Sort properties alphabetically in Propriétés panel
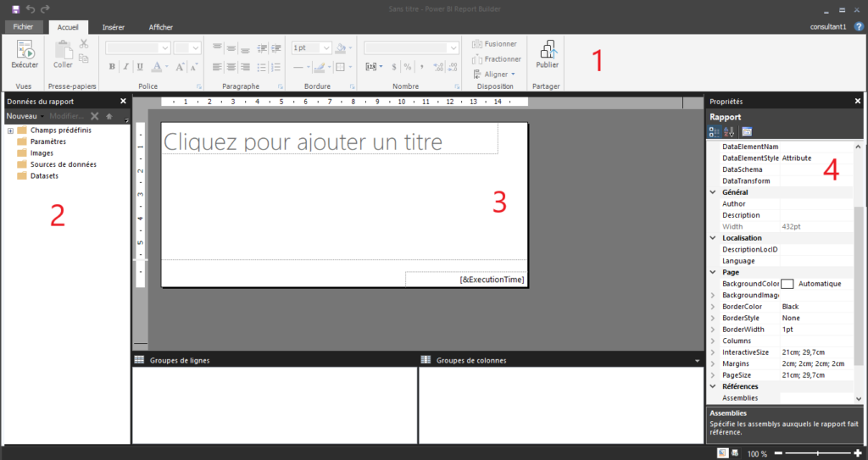The image size is (868, 460). point(729,132)
